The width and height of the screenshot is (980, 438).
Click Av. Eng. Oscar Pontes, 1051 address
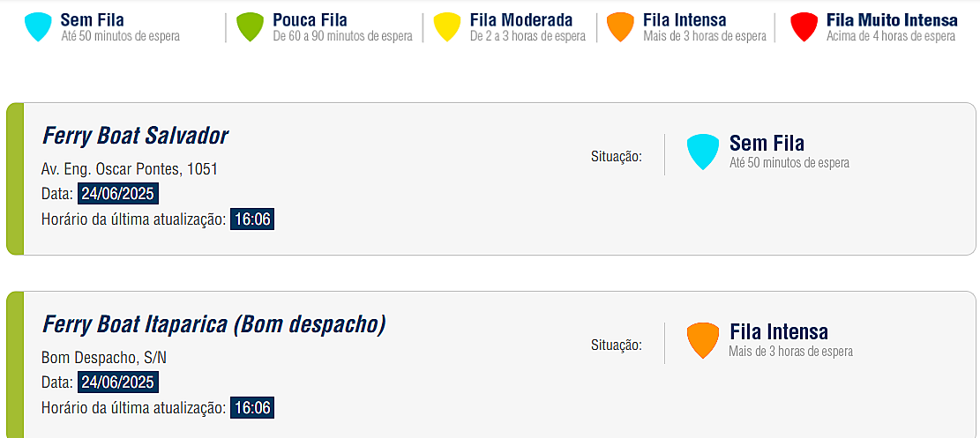(130, 168)
